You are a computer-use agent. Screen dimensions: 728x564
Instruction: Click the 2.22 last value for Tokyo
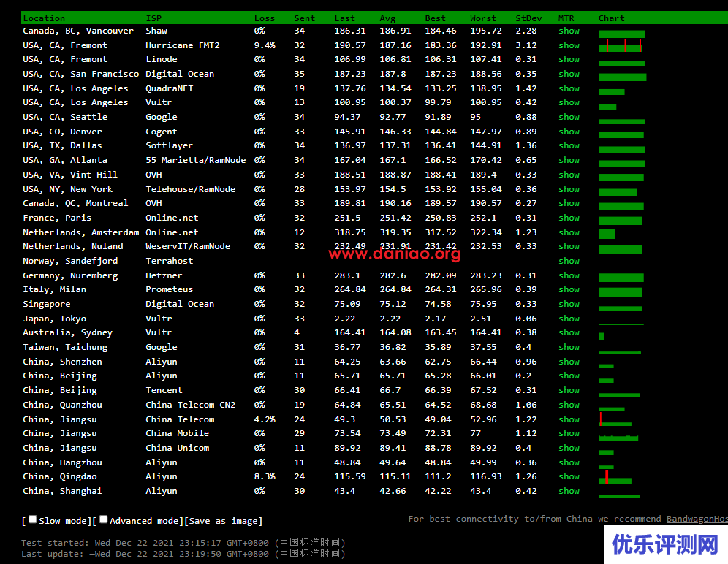tap(345, 319)
